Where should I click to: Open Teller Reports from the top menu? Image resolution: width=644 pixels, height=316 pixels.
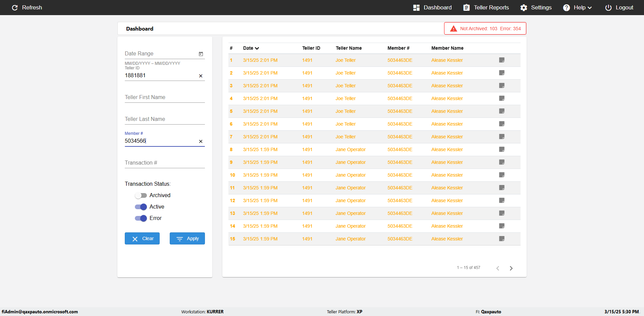tap(486, 8)
